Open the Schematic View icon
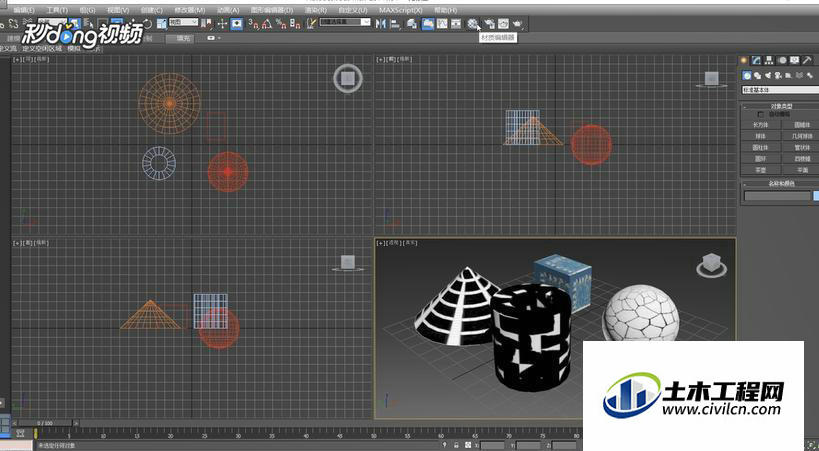The image size is (819, 451). click(455, 24)
